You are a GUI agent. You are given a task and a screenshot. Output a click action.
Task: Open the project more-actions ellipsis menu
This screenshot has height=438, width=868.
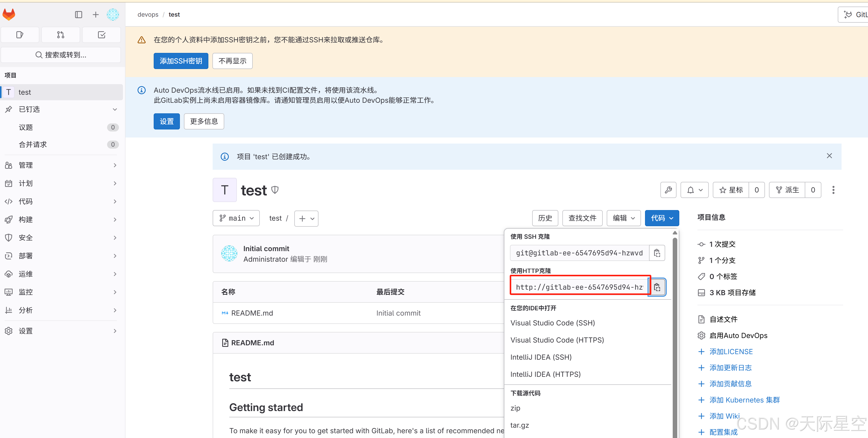point(833,190)
